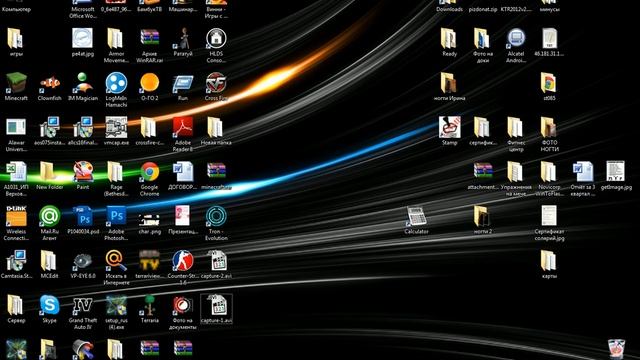Select the pe4at.jpg image file

click(x=83, y=38)
